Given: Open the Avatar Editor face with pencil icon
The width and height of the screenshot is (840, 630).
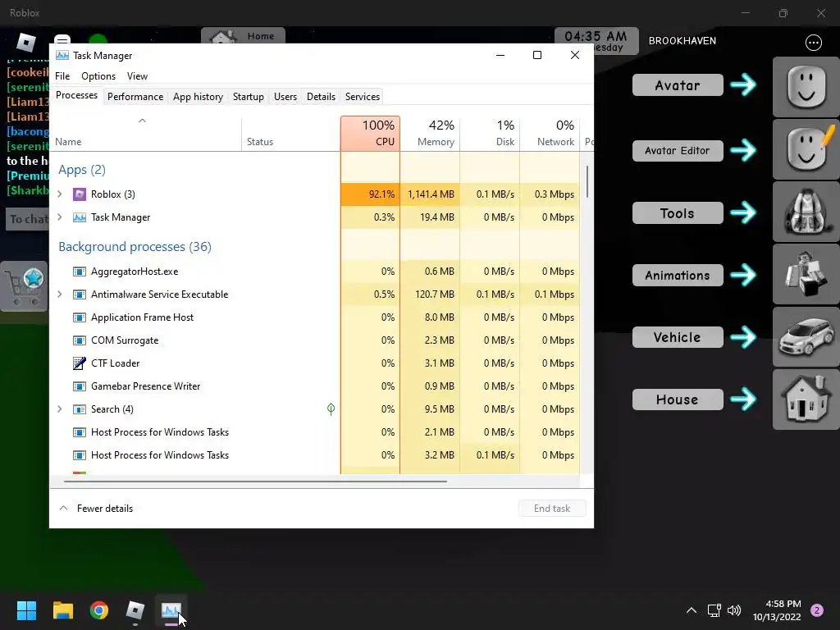Looking at the screenshot, I should tap(806, 149).
